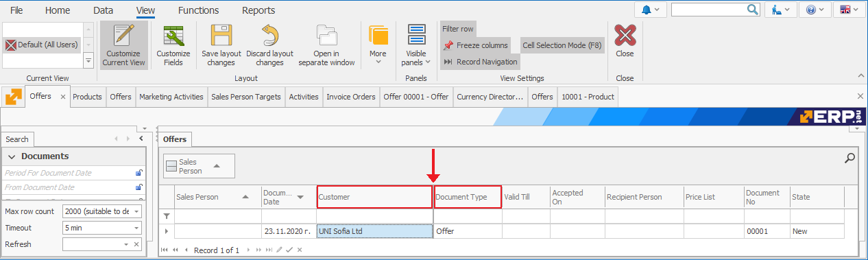Viewport: 868px width, 260px height.
Task: Sort by Customer column header
Action: click(374, 197)
